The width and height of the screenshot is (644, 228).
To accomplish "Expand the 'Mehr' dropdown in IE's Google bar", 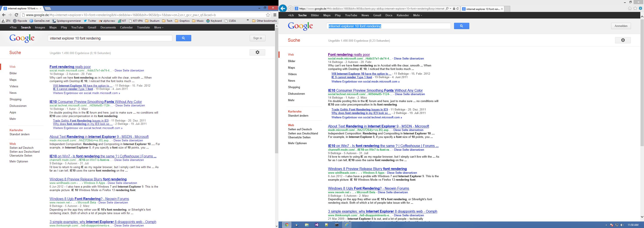I will 417,15.
